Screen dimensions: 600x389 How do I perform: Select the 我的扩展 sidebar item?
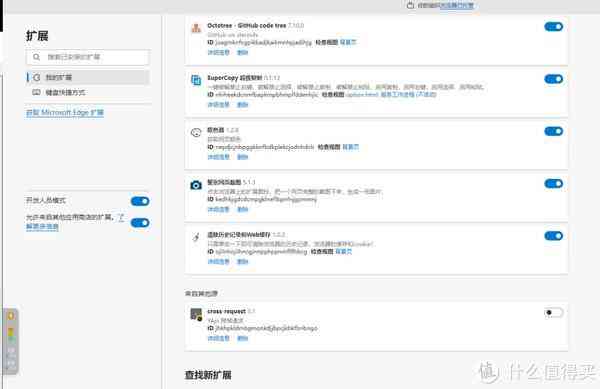(88, 77)
